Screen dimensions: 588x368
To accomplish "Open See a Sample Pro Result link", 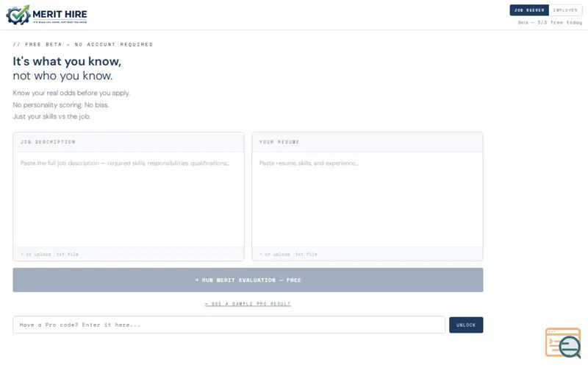I will click(x=248, y=304).
